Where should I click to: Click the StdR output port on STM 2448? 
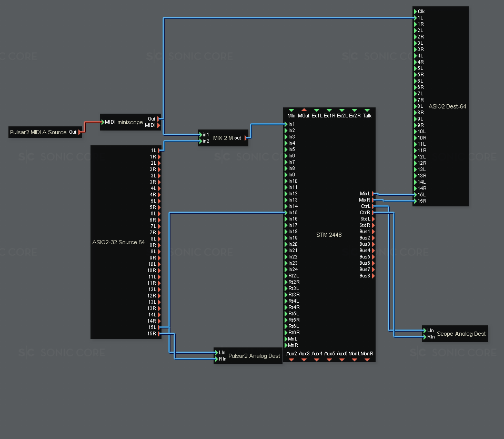point(373,225)
